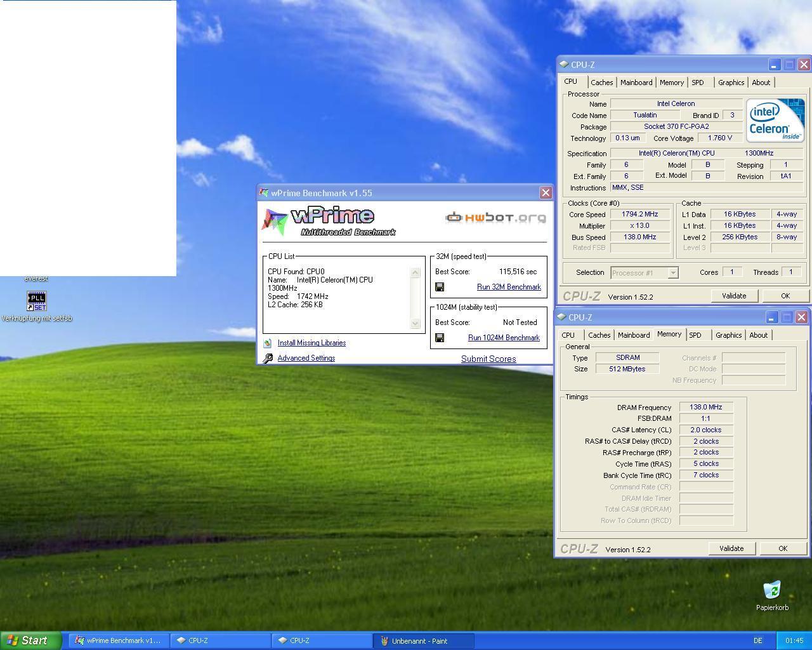Click the memory Size field 512 MBytes
The image size is (812, 650).
(x=627, y=369)
